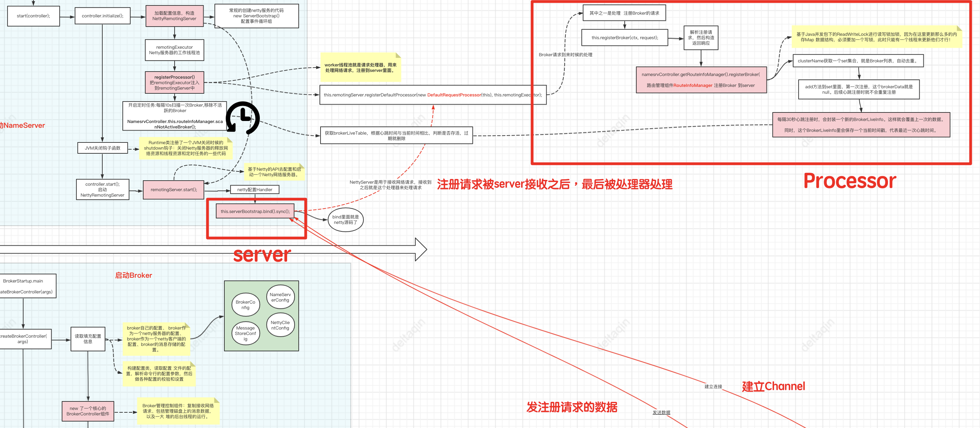Click this.registerBroker(ctx, request); box
The width and height of the screenshot is (980, 428).
pyautogui.click(x=625, y=37)
